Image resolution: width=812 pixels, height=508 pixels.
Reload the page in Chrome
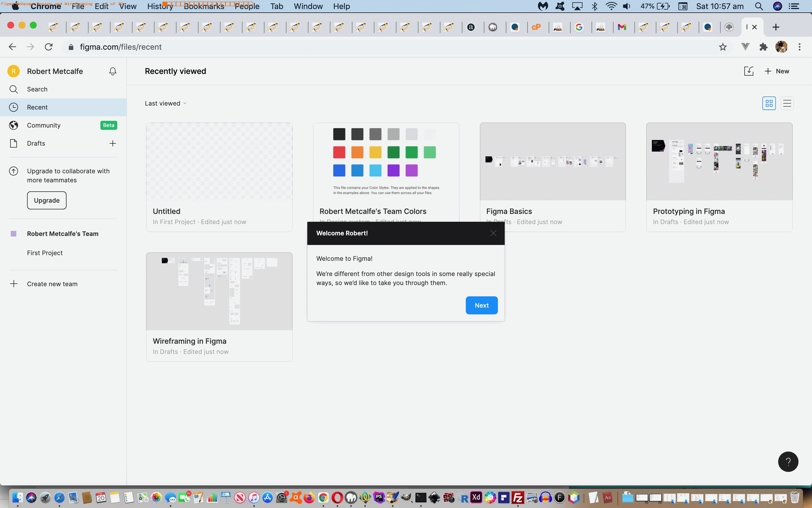pos(49,47)
